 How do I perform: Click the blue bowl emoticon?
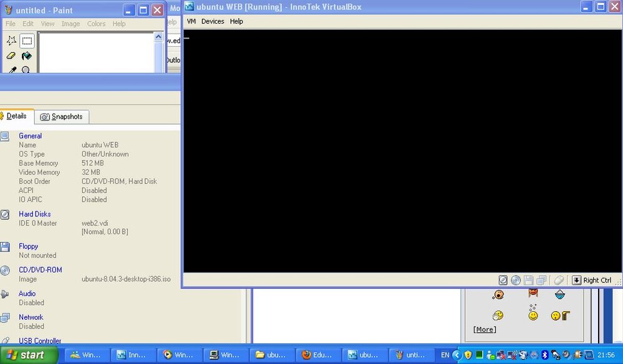click(x=560, y=294)
